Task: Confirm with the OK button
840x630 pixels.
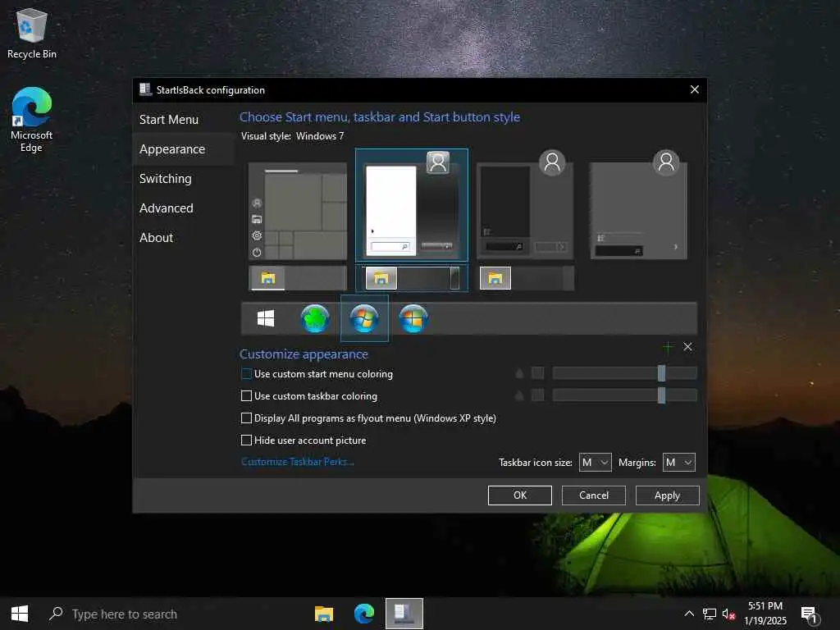Action: click(x=519, y=495)
